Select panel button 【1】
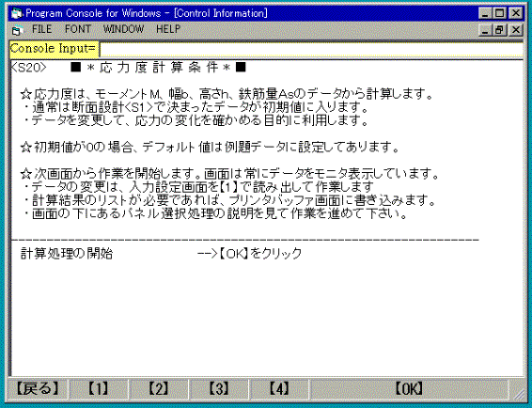 tap(99, 388)
